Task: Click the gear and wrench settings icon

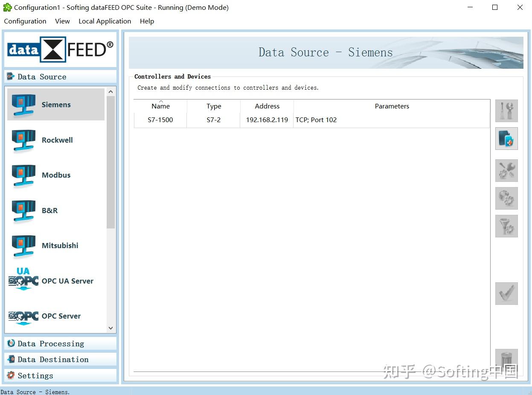Action: click(x=506, y=171)
